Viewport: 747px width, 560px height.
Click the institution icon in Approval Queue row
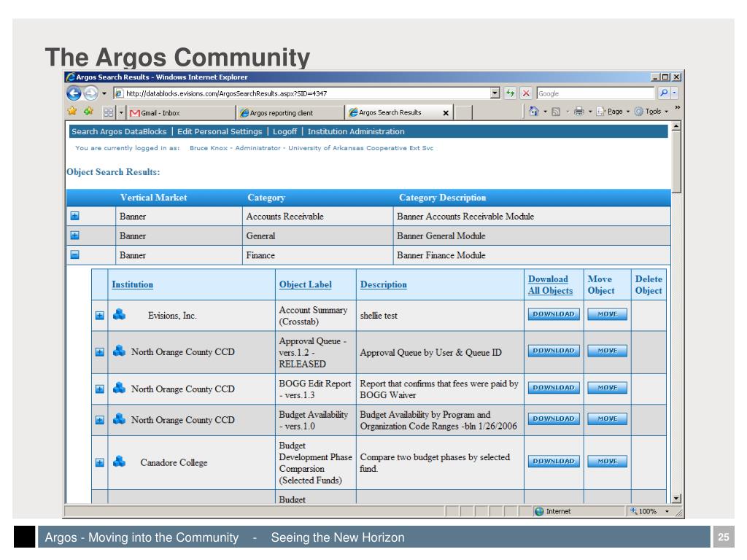pyautogui.click(x=119, y=351)
